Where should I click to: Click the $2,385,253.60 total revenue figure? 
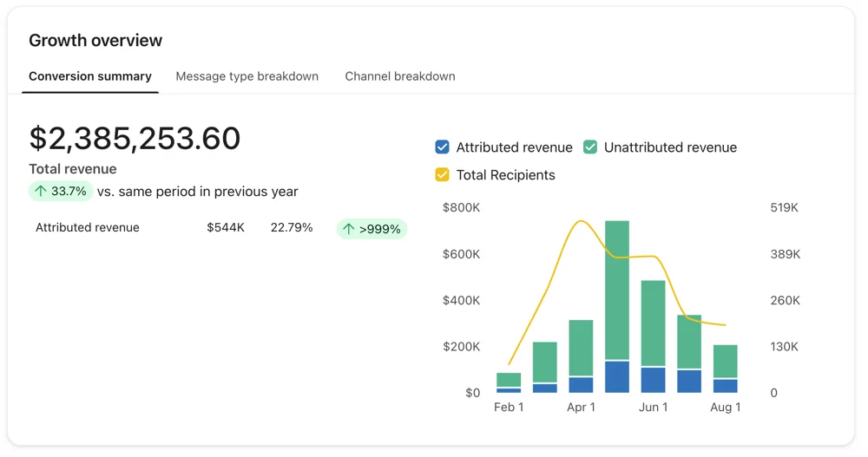(x=135, y=139)
